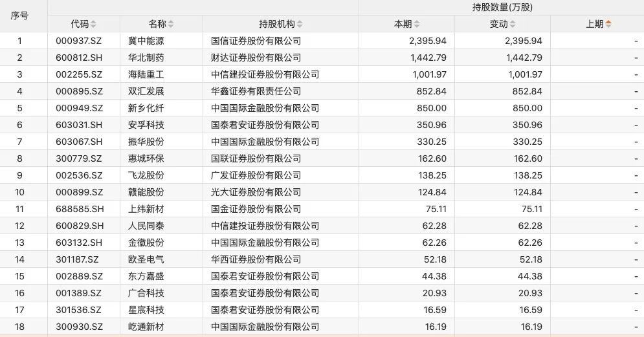Open stock name 广合科技
Image resolution: width=644 pixels, height=337 pixels.
point(146,294)
